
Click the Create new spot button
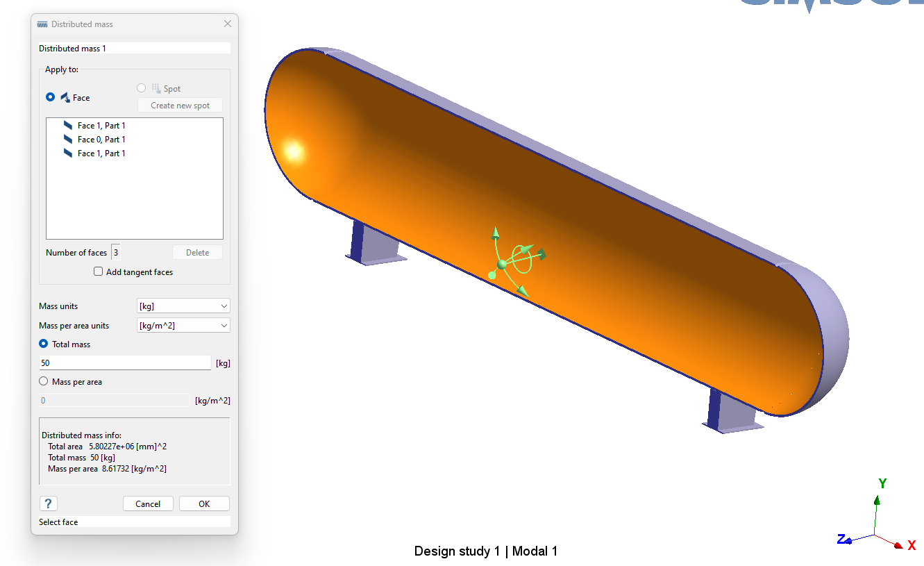point(180,106)
